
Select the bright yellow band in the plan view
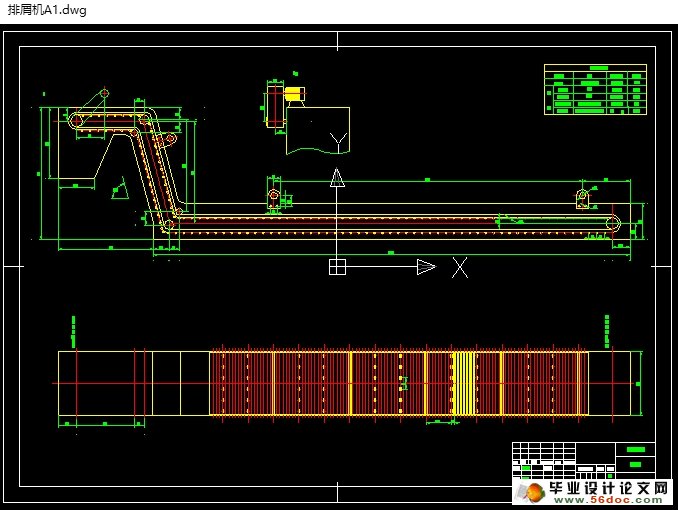coord(463,382)
